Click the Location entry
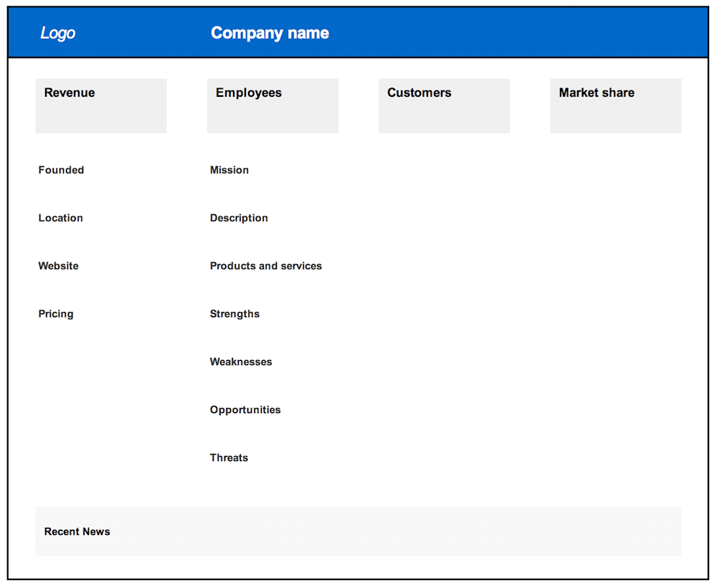Screen dimensions: 717x588 [60, 217]
